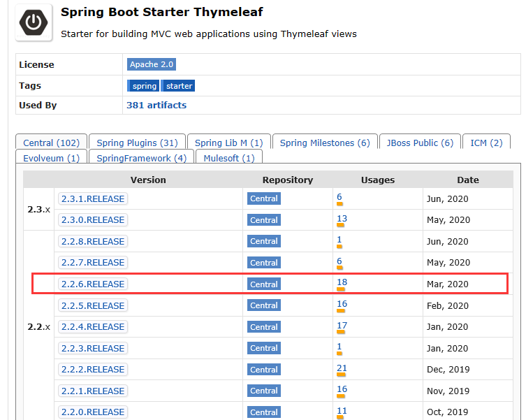Click the Usages column header
This screenshot has width=526, height=420.
[x=378, y=180]
